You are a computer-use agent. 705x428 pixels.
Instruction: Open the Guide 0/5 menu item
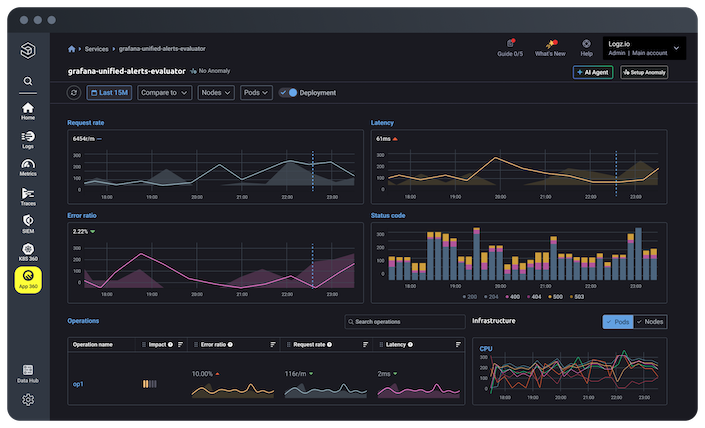click(x=510, y=47)
